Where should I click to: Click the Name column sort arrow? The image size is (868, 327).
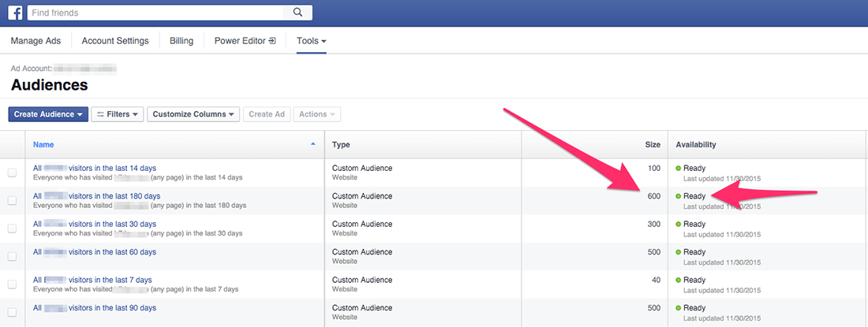pos(313,144)
